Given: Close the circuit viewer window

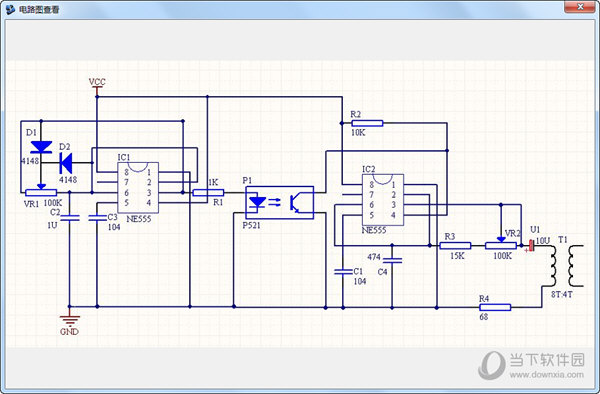Looking at the screenshot, I should click(580, 7).
